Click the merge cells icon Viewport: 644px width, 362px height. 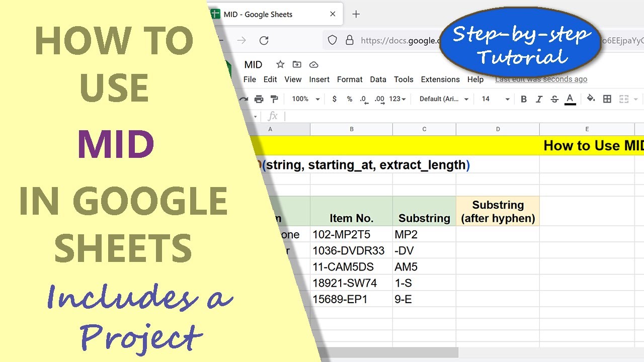[x=624, y=99]
